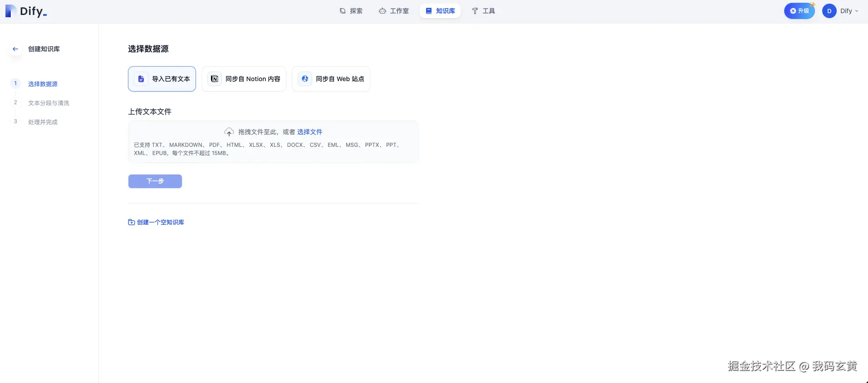The height and width of the screenshot is (383, 868).
Task: Click the D user avatar
Action: tap(829, 11)
